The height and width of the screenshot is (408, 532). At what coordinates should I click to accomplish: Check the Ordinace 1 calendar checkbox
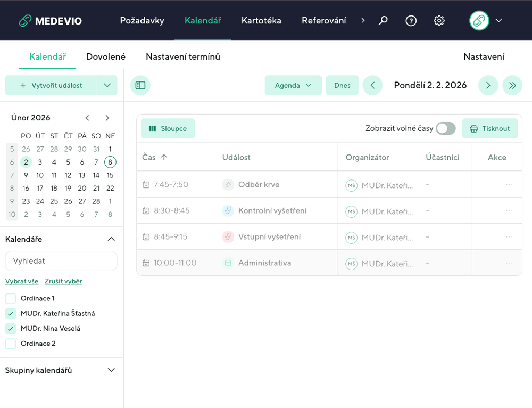pos(11,298)
